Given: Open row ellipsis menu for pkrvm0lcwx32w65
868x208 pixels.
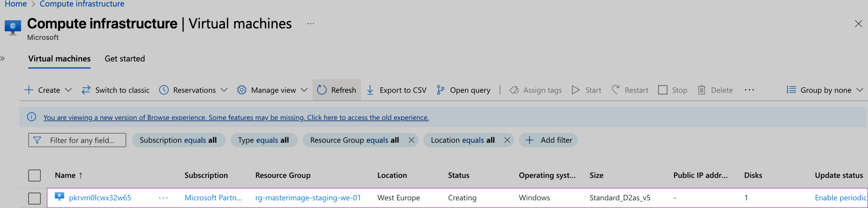Looking at the screenshot, I should (x=163, y=198).
